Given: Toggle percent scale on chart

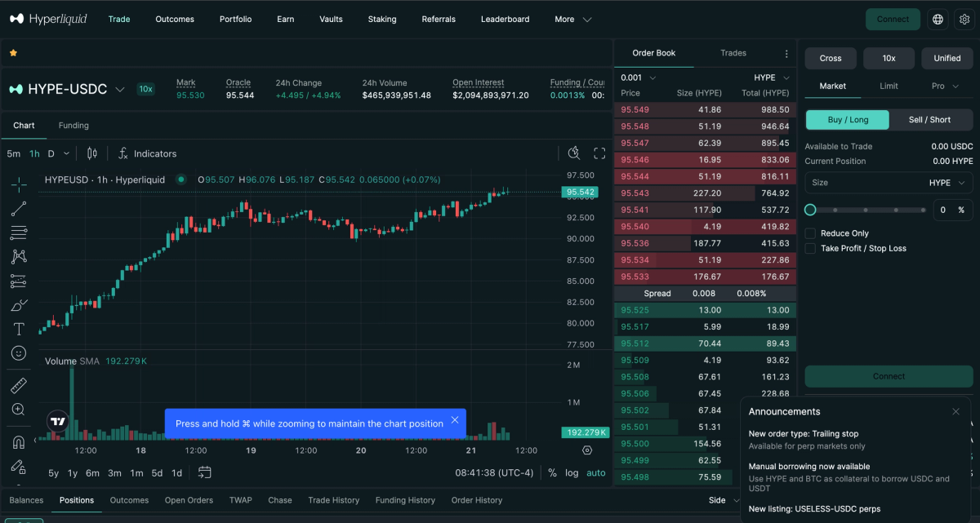Looking at the screenshot, I should [x=552, y=472].
